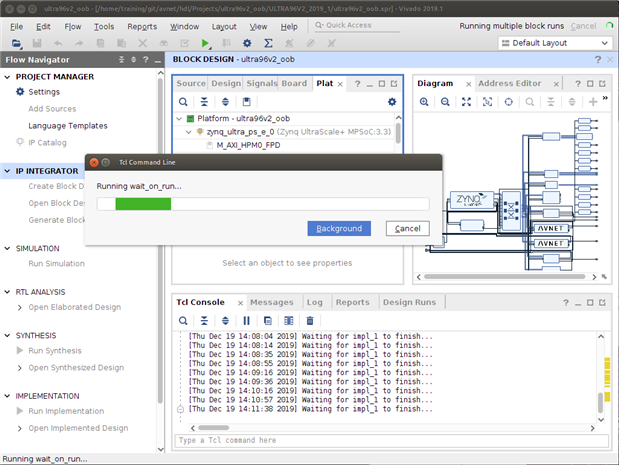
Task: Click zoom out icon in Diagram toolbar
Action: [x=446, y=102]
